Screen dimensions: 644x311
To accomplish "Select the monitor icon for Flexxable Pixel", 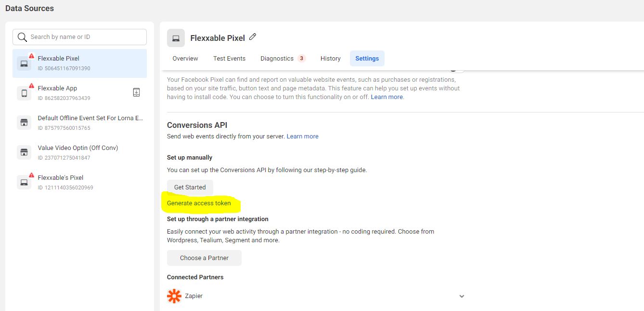I will 24,62.
